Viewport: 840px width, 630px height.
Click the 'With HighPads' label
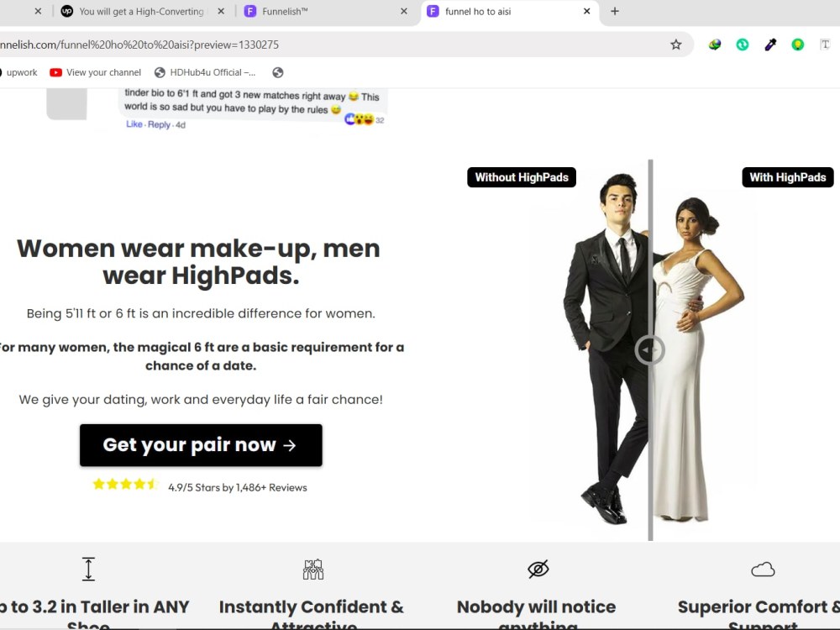tap(788, 177)
